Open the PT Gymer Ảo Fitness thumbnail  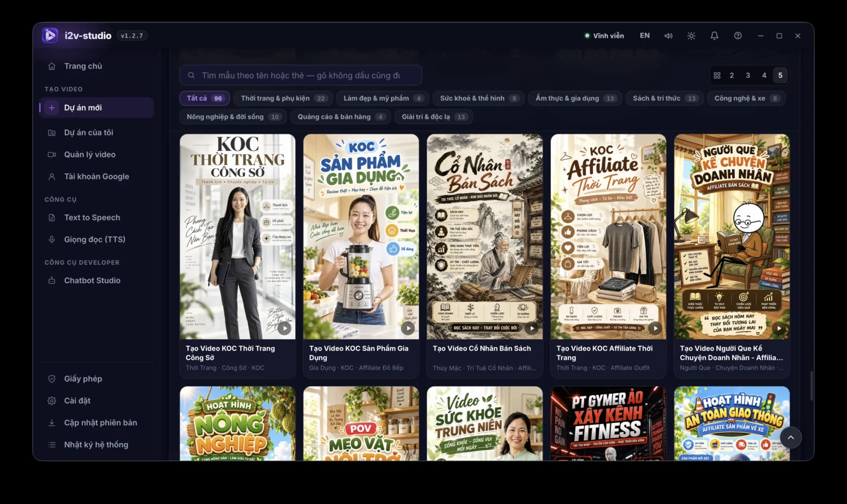coord(608,424)
